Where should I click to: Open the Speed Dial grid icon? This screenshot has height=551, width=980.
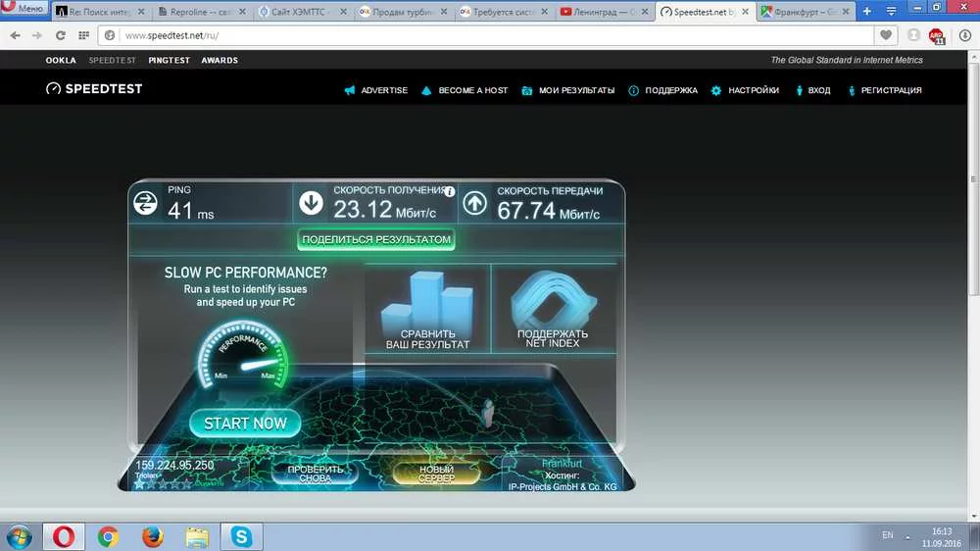click(83, 35)
